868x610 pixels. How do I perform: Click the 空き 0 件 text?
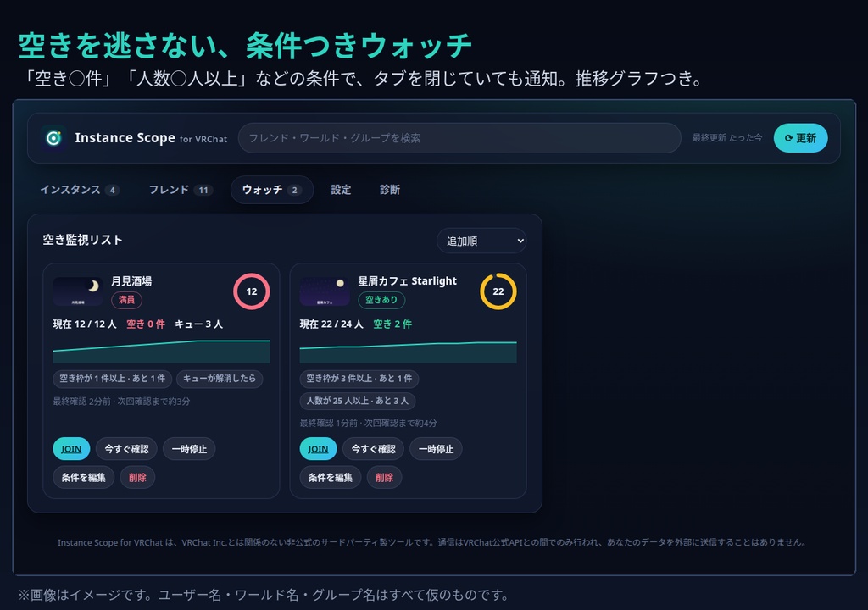146,324
